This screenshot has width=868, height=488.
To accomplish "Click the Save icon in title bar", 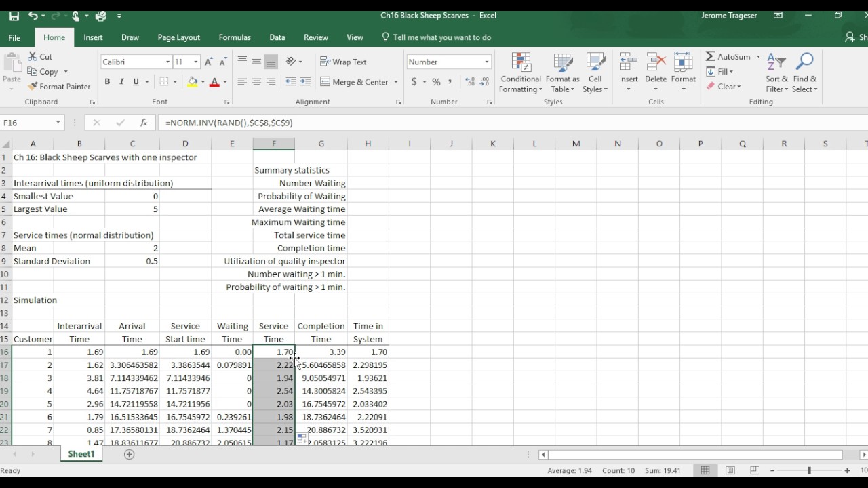I will 14,16.
